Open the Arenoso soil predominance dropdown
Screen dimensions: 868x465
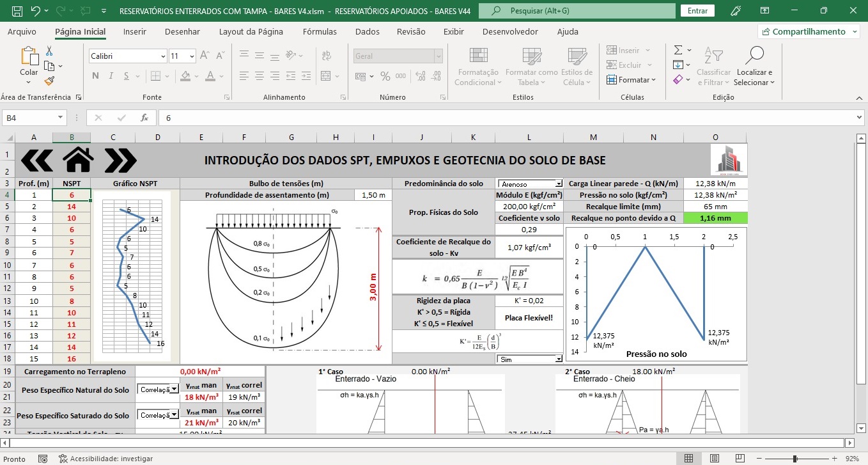pyautogui.click(x=559, y=184)
